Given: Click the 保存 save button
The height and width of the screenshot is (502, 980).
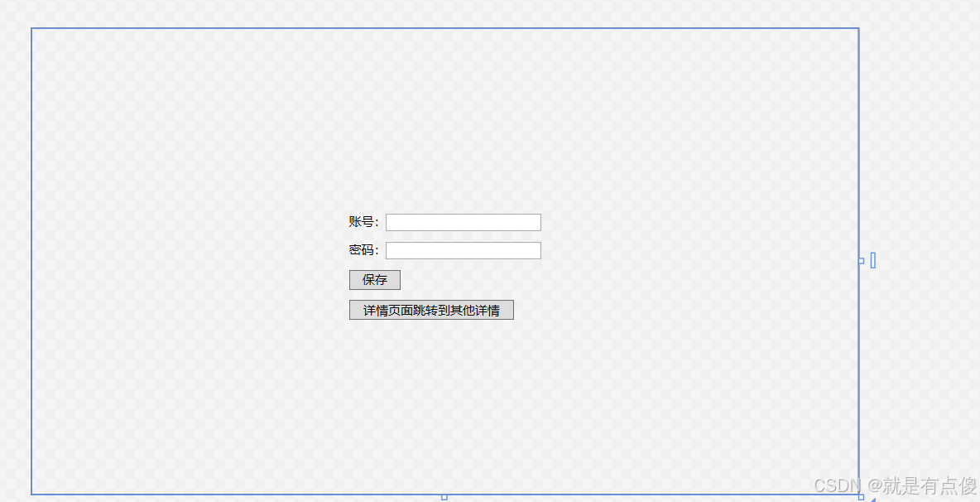Looking at the screenshot, I should (375, 280).
